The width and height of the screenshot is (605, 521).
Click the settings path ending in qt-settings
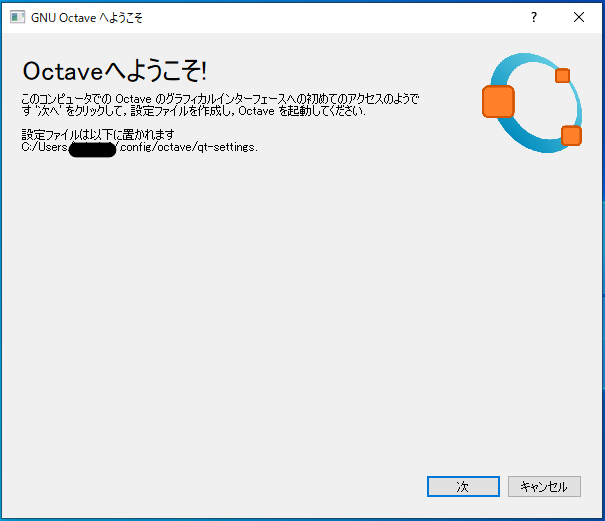[x=139, y=147]
